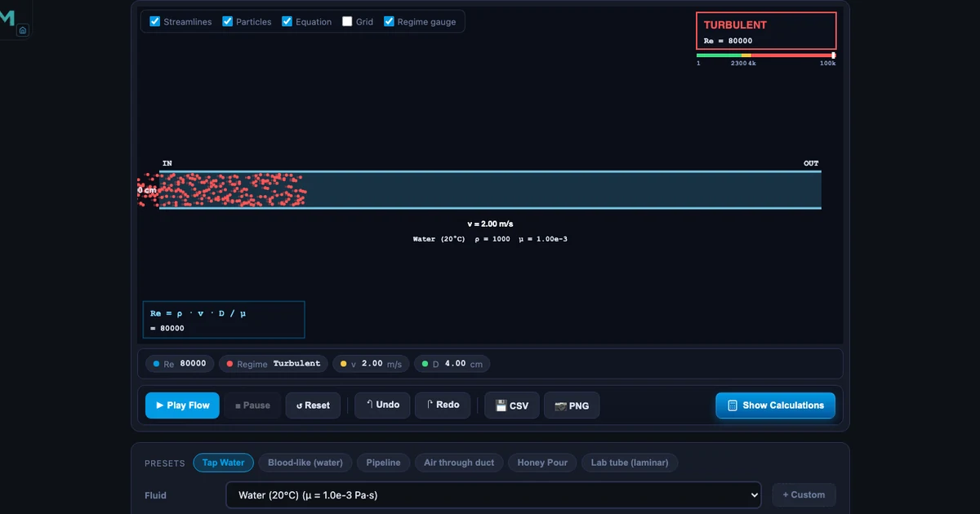This screenshot has width=980, height=514.
Task: Pick the Lab tube (laminar) preset
Action: coord(630,463)
